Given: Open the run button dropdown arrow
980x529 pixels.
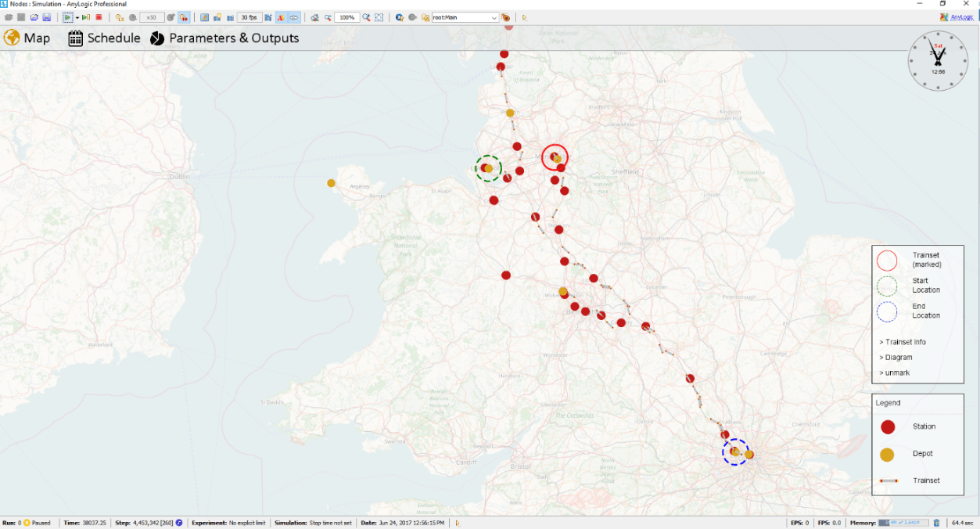Looking at the screenshot, I should pyautogui.click(x=77, y=17).
